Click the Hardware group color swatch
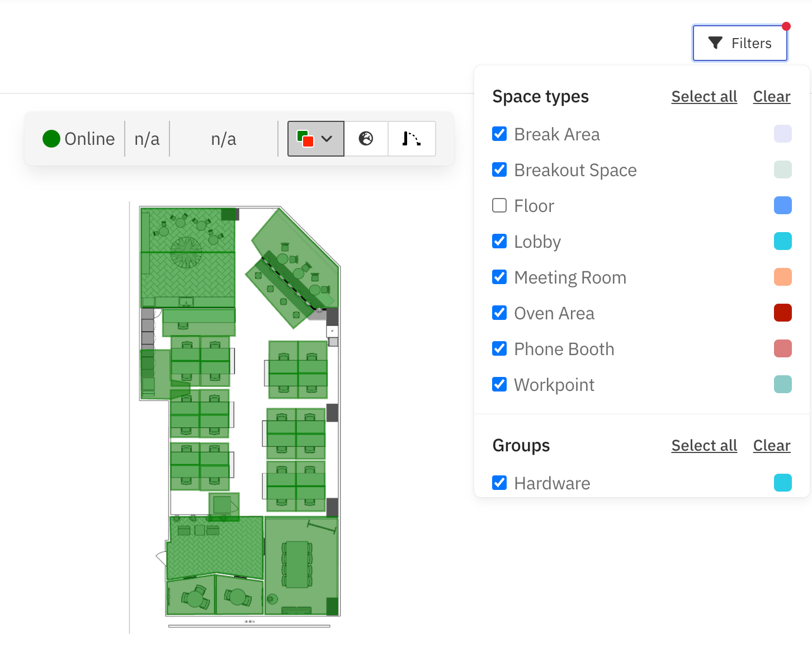This screenshot has height=651, width=812. pyautogui.click(x=783, y=483)
